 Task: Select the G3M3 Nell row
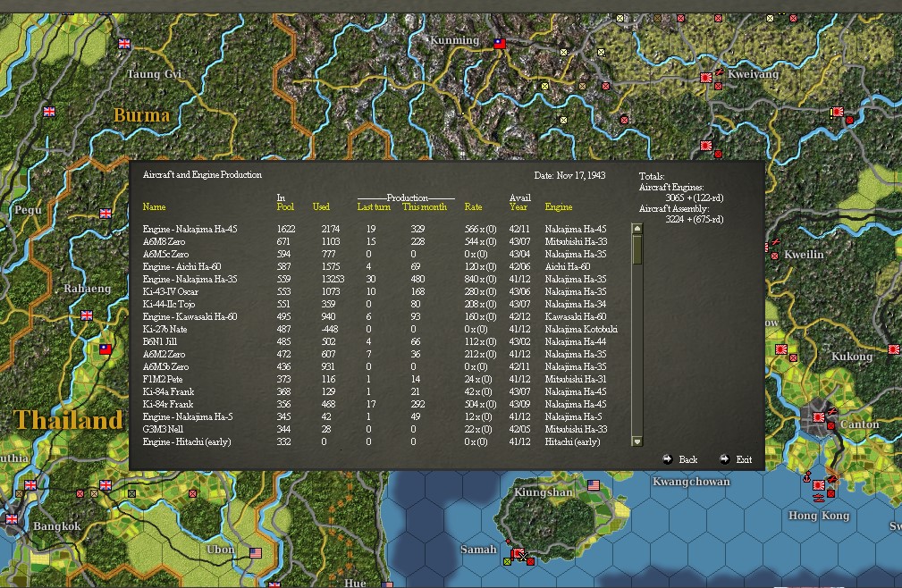(x=381, y=429)
